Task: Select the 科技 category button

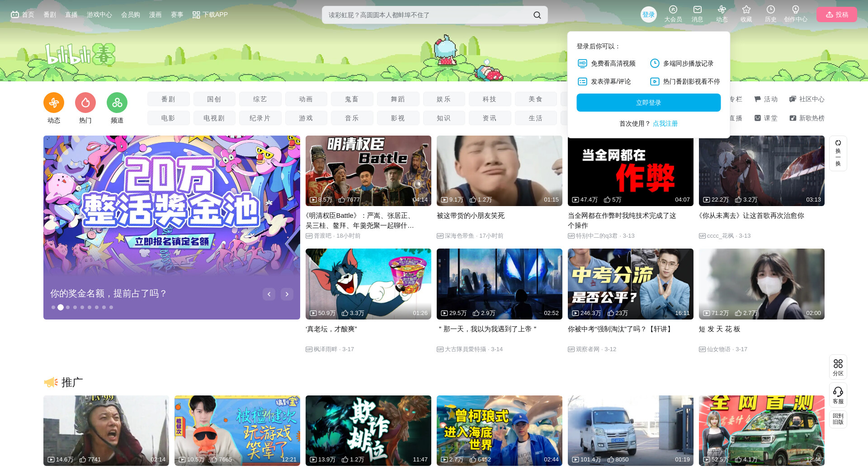Action: 490,99
